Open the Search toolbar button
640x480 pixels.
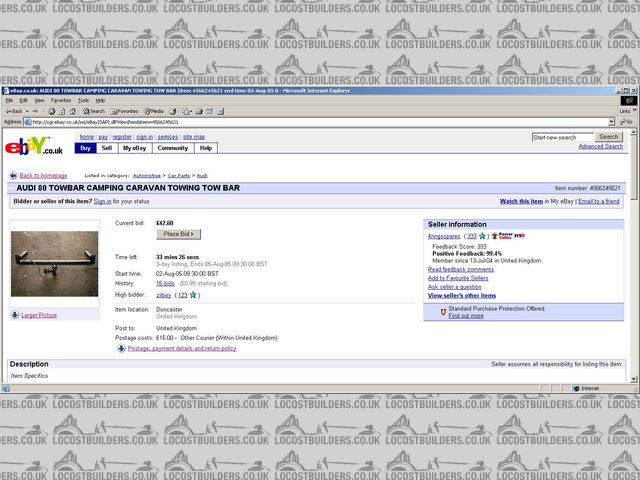click(93, 111)
